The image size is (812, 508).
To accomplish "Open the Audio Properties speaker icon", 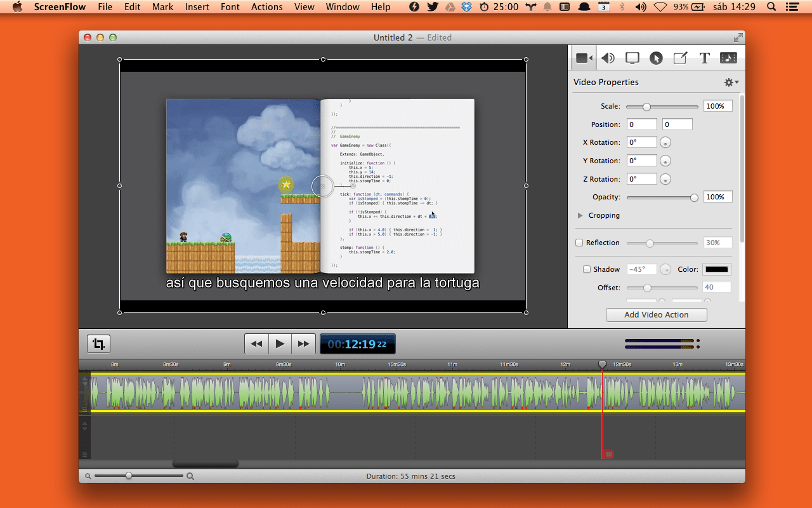I will (x=608, y=58).
